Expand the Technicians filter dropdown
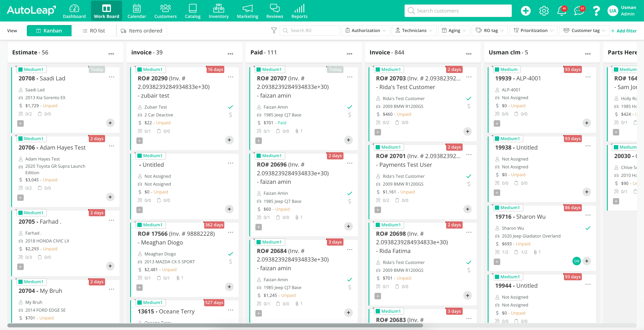This screenshot has width=644, height=330. pos(414,30)
